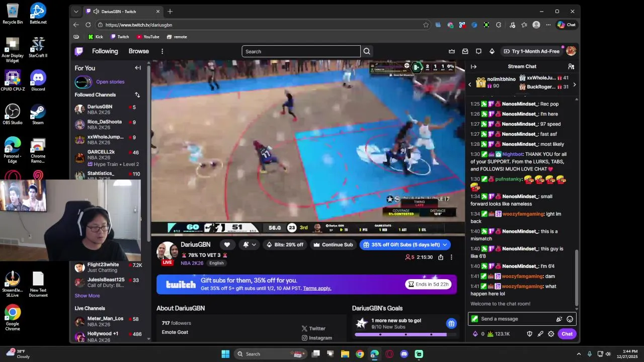Click the Twitch home logo icon

[79, 51]
